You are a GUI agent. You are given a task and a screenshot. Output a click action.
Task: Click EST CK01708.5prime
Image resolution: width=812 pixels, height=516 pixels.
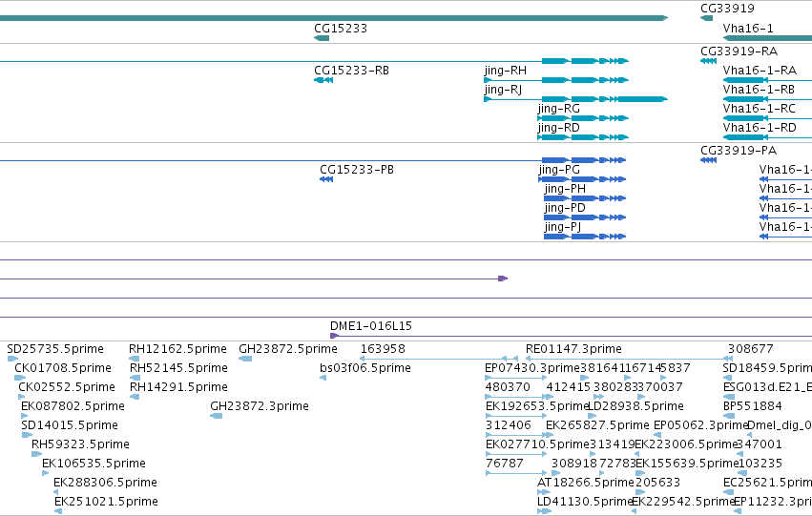[63, 368]
